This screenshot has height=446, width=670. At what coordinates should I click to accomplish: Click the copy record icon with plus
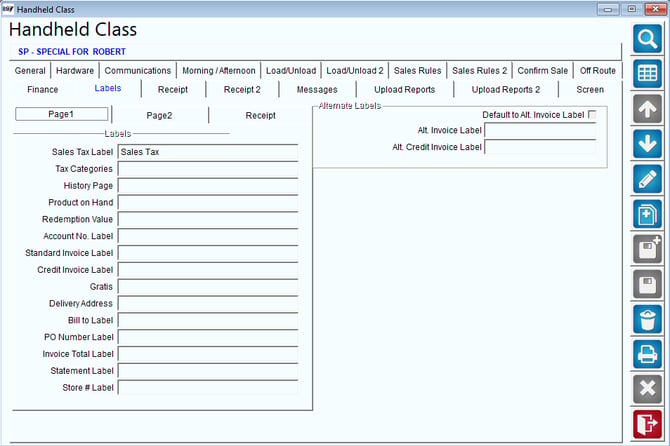pyautogui.click(x=647, y=214)
